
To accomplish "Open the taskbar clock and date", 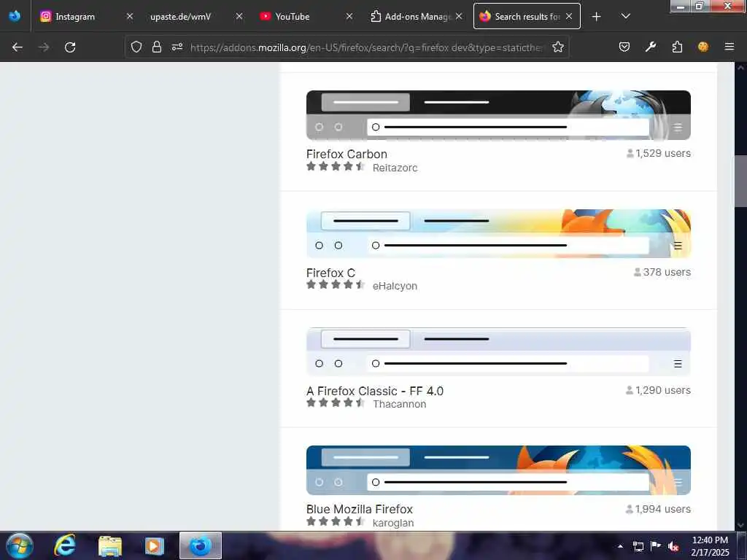I will [710, 546].
